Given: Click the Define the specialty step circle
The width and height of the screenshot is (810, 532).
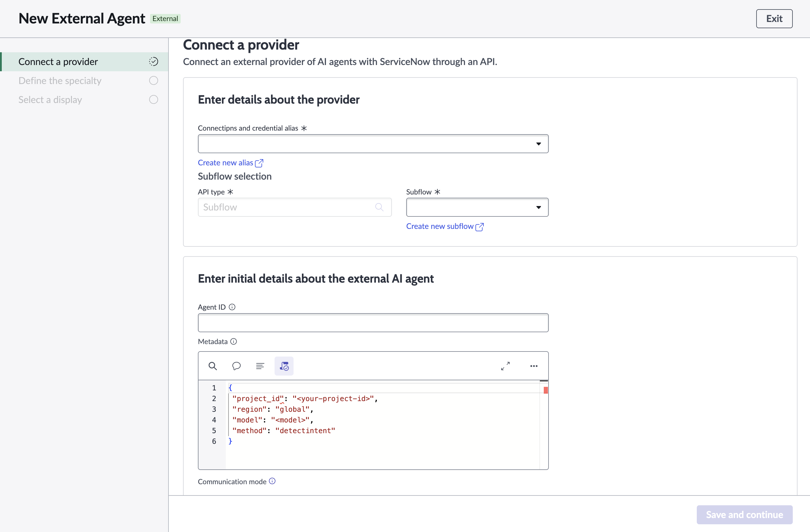Looking at the screenshot, I should coord(154,80).
